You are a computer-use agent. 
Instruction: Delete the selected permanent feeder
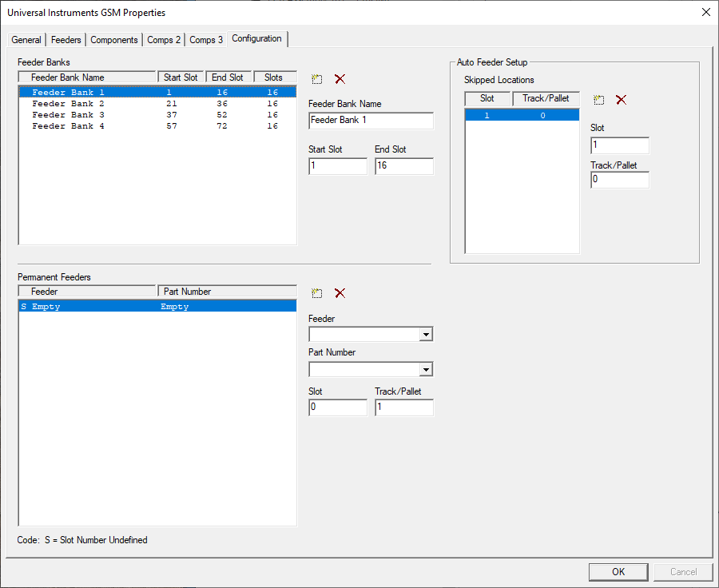click(339, 293)
